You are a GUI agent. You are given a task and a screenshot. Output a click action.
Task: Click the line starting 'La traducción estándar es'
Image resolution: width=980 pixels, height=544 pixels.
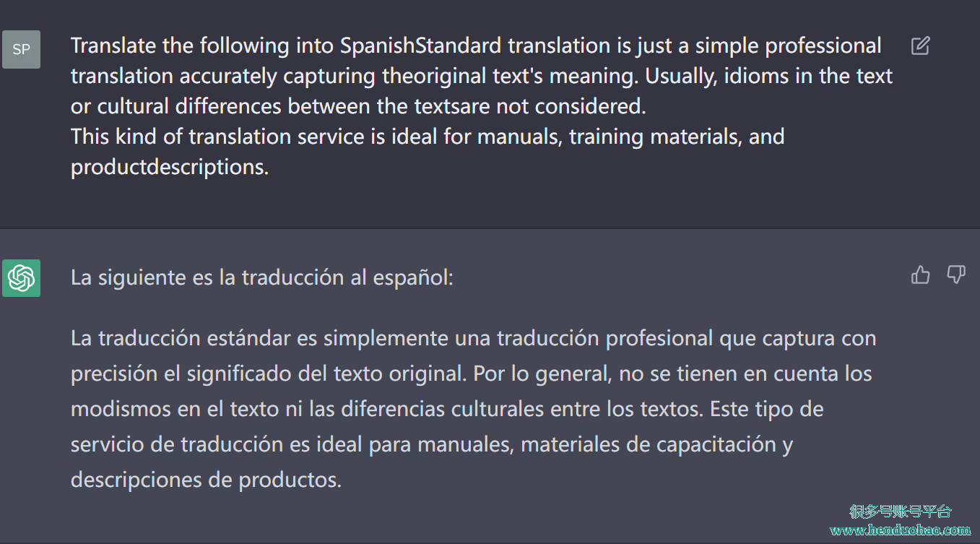(x=474, y=338)
